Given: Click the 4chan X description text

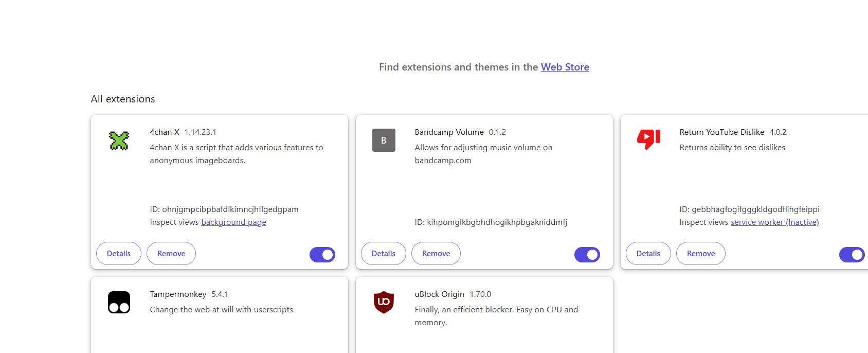Looking at the screenshot, I should coord(237,154).
